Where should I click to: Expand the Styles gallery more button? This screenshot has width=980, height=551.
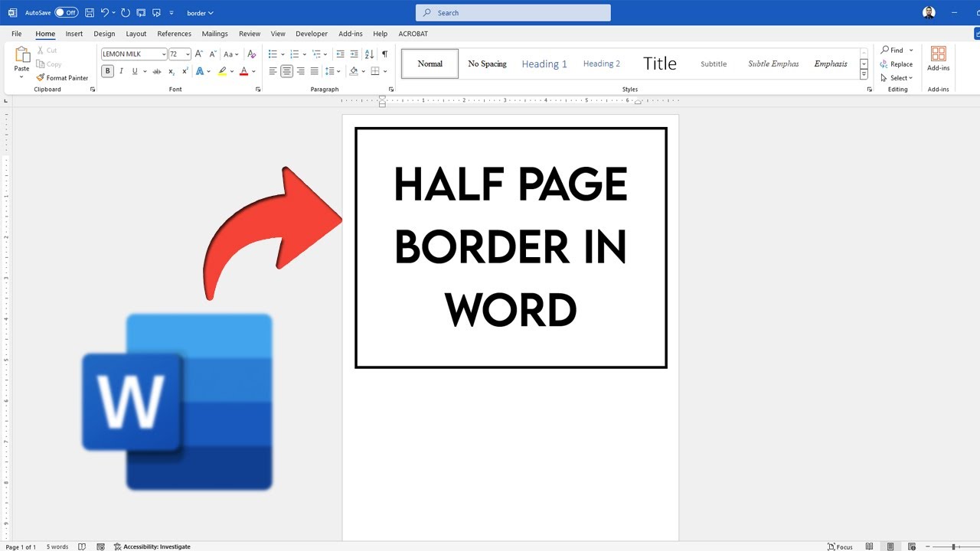point(864,74)
